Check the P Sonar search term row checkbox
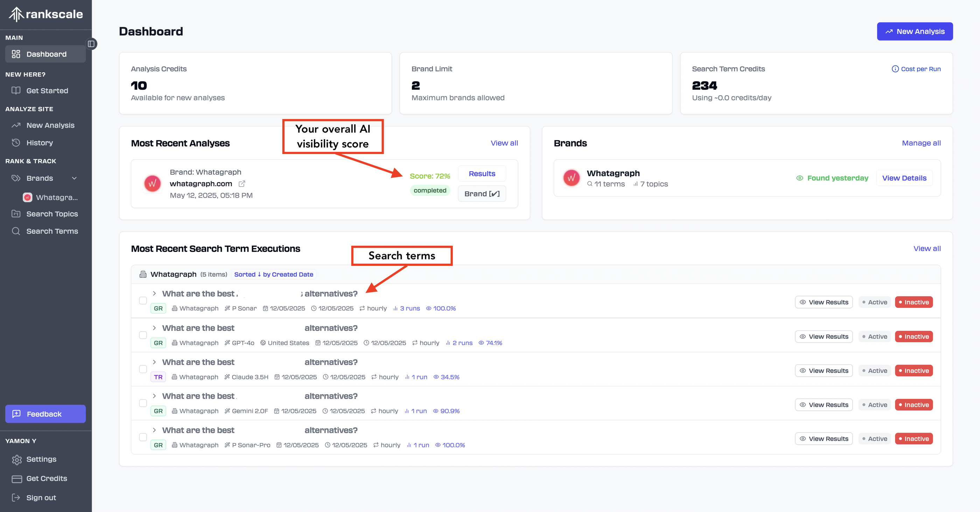 pos(143,301)
